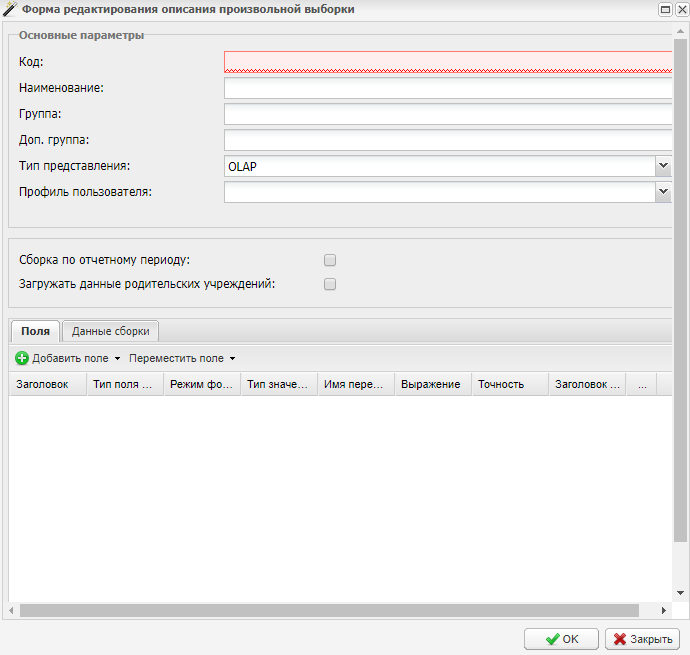Click the 'Точность' column header

(501, 384)
